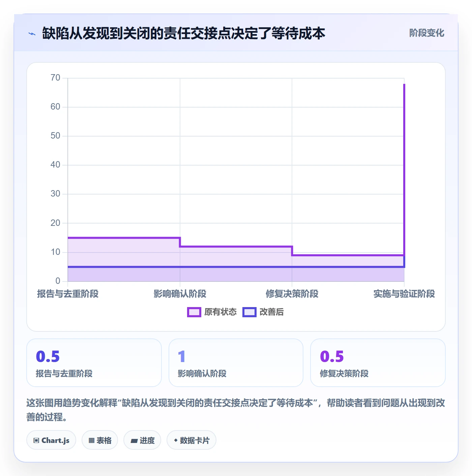
Task: Click the title 缺陷从发现到关闭的责任交接点决定了等待成本
Action: coord(184,33)
